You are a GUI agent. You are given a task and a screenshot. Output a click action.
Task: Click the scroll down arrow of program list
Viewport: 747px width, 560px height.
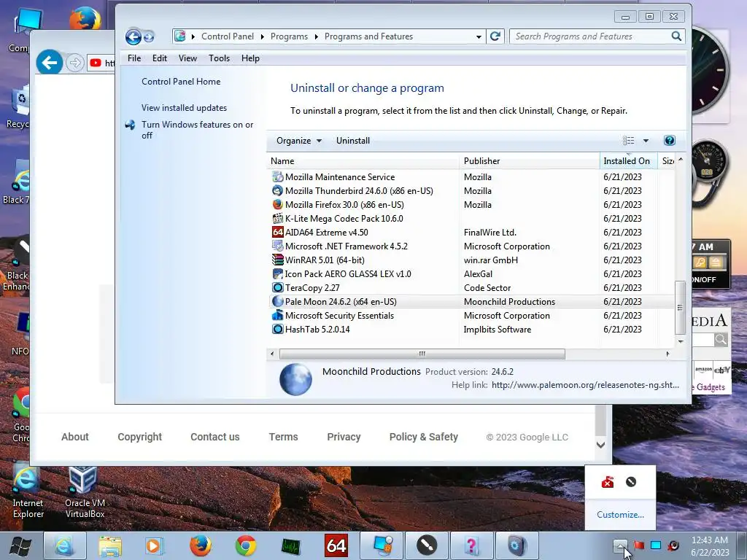(x=681, y=341)
